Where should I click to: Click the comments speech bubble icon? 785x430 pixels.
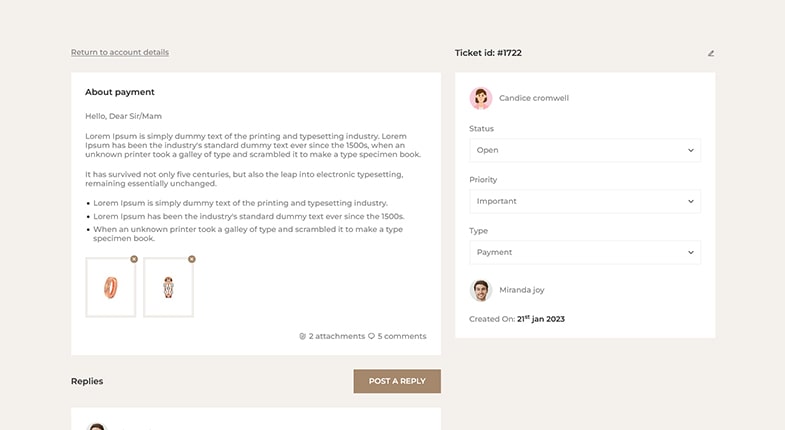(x=371, y=336)
